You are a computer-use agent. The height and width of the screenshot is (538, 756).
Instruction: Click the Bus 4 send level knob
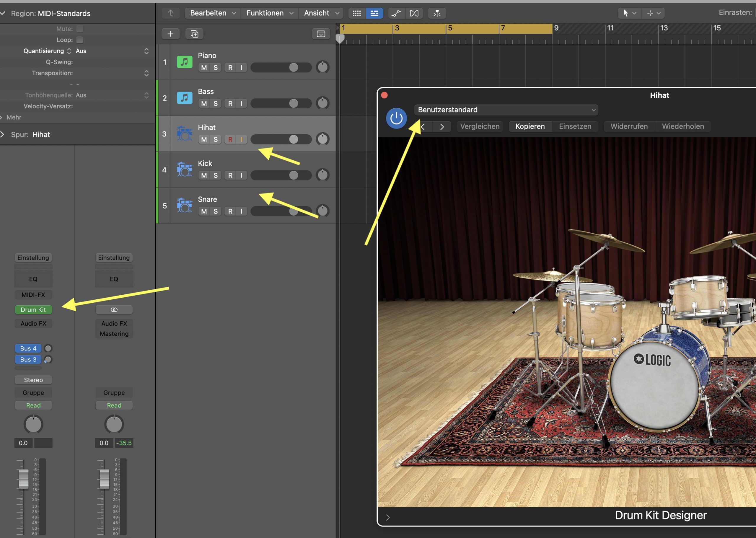48,348
